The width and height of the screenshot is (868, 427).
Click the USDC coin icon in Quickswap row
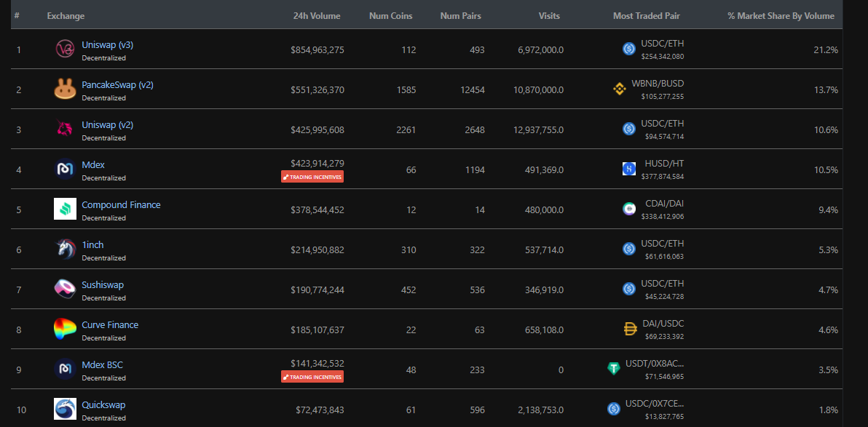click(613, 409)
